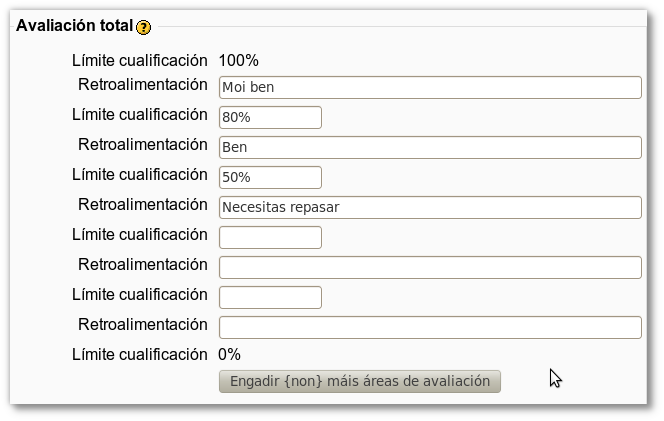Click the last empty grade boundary field

coord(270,297)
